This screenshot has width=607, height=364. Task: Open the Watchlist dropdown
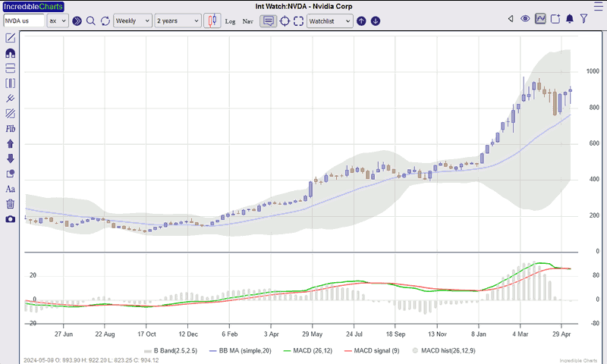(330, 21)
